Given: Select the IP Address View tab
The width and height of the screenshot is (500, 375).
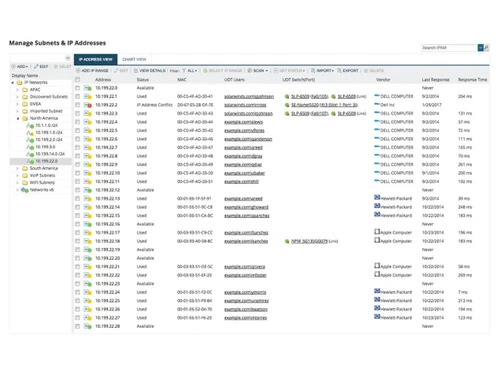Looking at the screenshot, I should (x=96, y=59).
